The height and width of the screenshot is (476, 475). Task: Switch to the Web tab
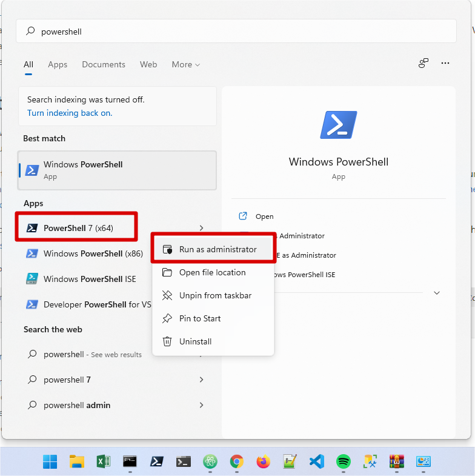tap(148, 64)
